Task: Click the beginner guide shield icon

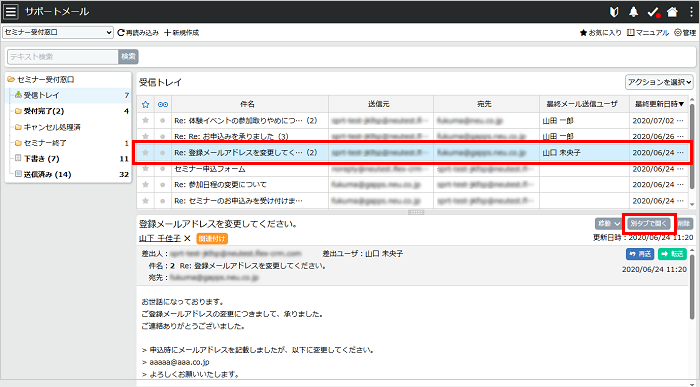Action: (x=614, y=12)
